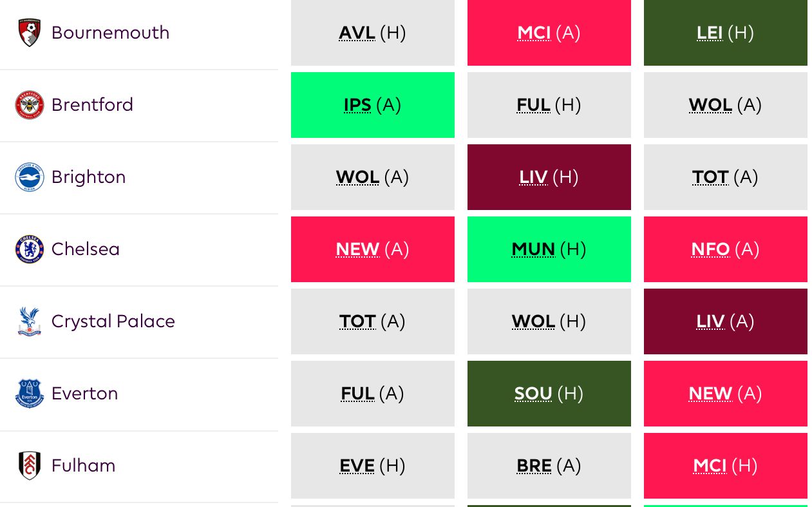Screen dimensions: 812x507
Task: Click the Everton tower badge
Action: [30, 394]
